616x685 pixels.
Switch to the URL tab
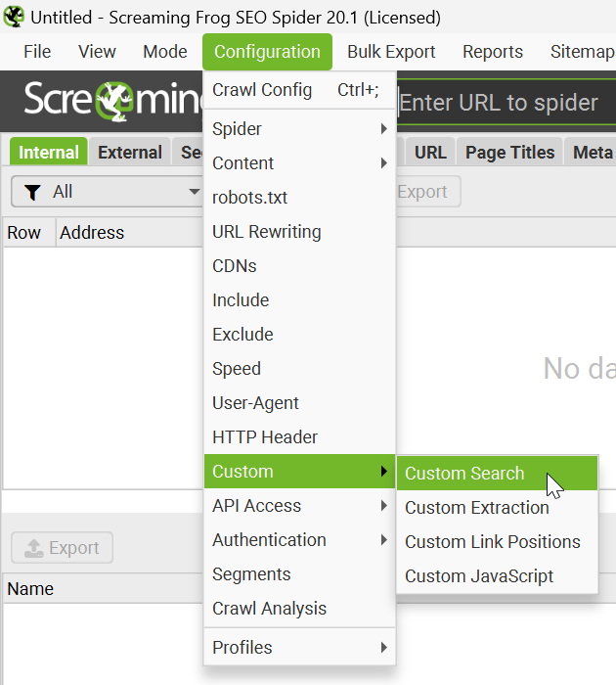coord(430,152)
